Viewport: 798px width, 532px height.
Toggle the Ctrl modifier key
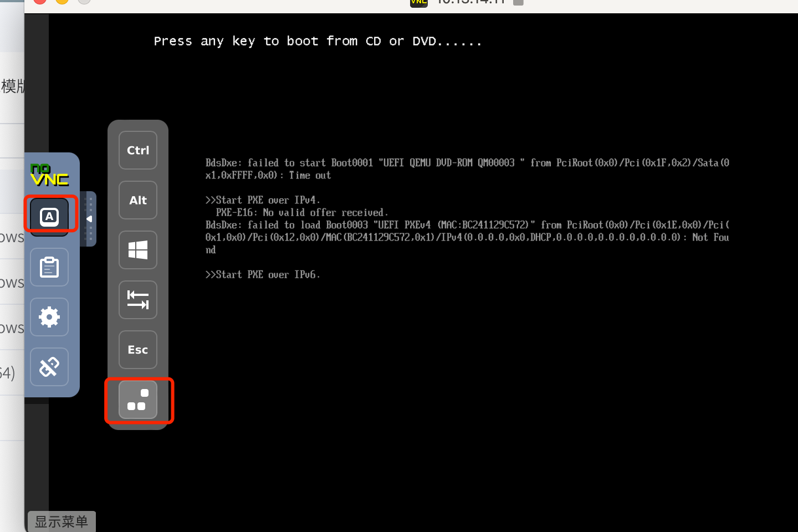click(x=138, y=150)
